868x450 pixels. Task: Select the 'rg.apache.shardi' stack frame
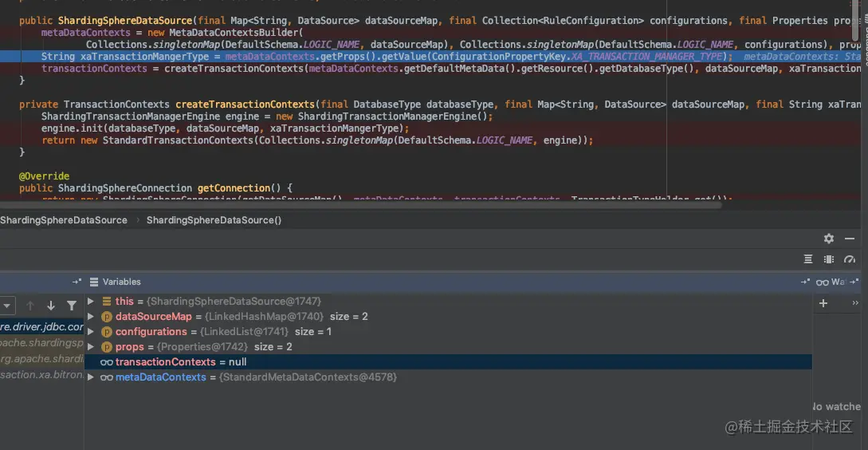(x=42, y=358)
